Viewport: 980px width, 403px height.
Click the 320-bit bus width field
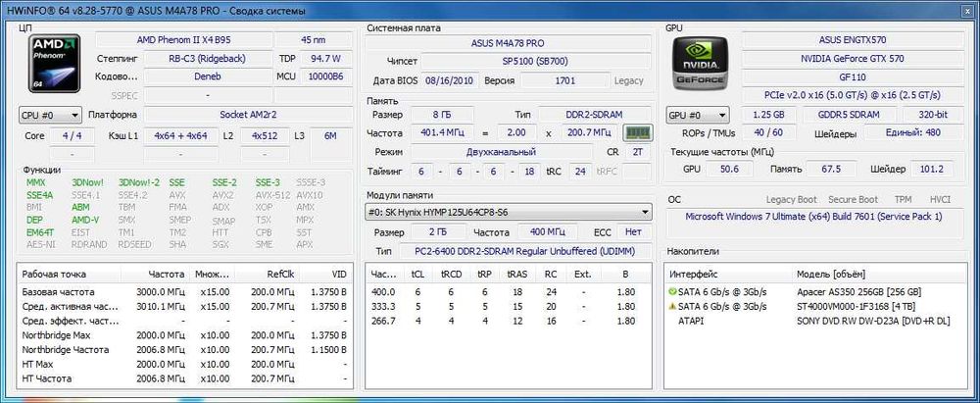933,115
